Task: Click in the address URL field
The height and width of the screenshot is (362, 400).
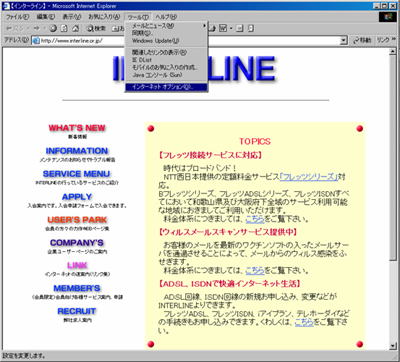Action: [x=189, y=40]
